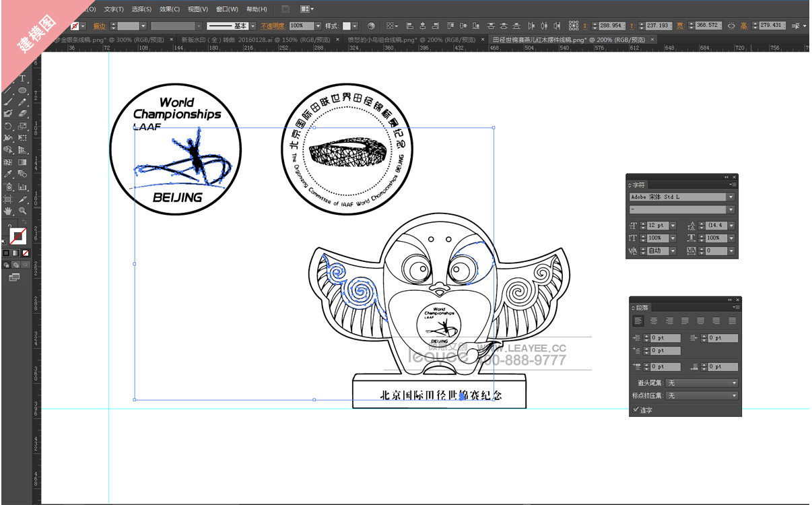Image resolution: width=812 pixels, height=505 pixels.
Task: Set the fill to None in toolbox
Action: tap(26, 253)
